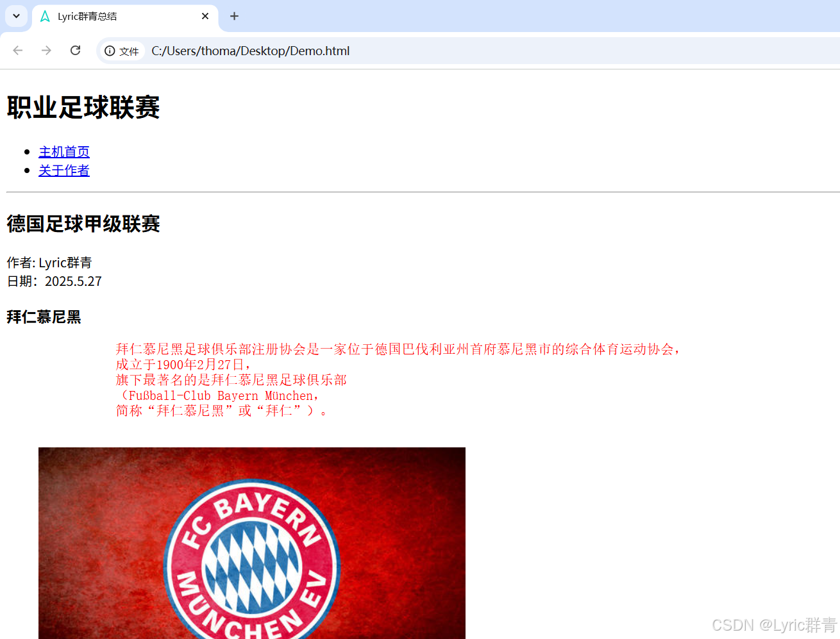Click the 职业足球联赛 main heading
840x639 pixels.
pos(83,107)
